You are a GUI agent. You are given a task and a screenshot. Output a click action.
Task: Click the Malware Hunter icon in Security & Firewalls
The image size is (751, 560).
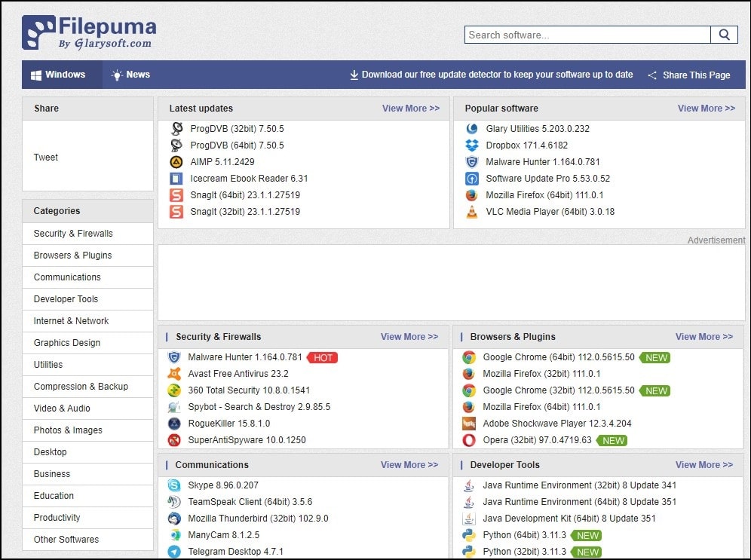pos(174,357)
